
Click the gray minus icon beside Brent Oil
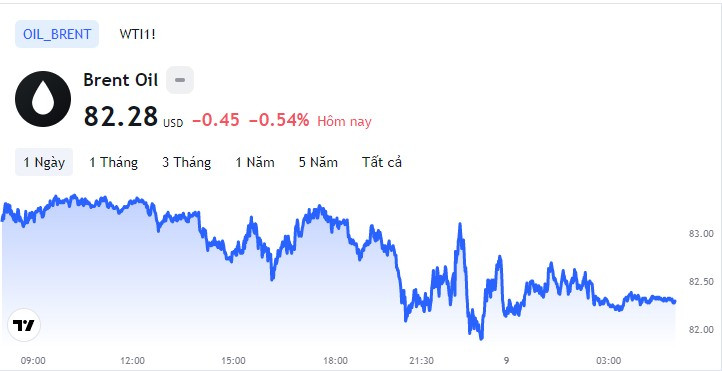180,80
